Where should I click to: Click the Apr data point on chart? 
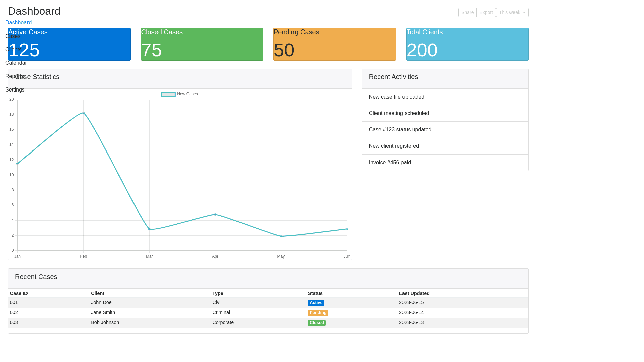(x=215, y=214)
